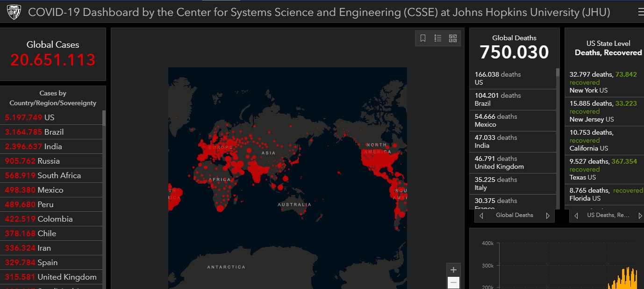Screen dimensions: 644x289
Task: Open the map bookmarks icon
Action: (423, 38)
